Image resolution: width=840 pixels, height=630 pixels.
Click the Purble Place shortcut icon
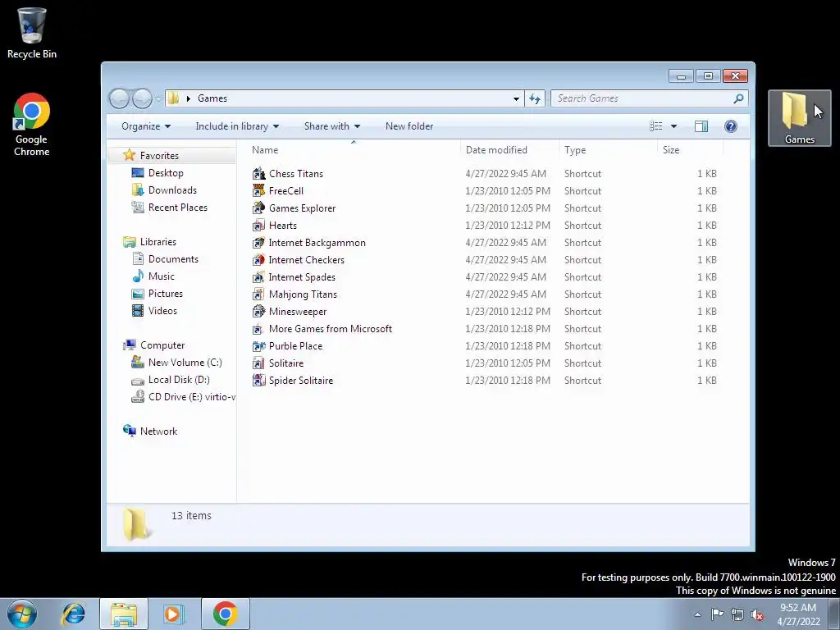tap(258, 346)
